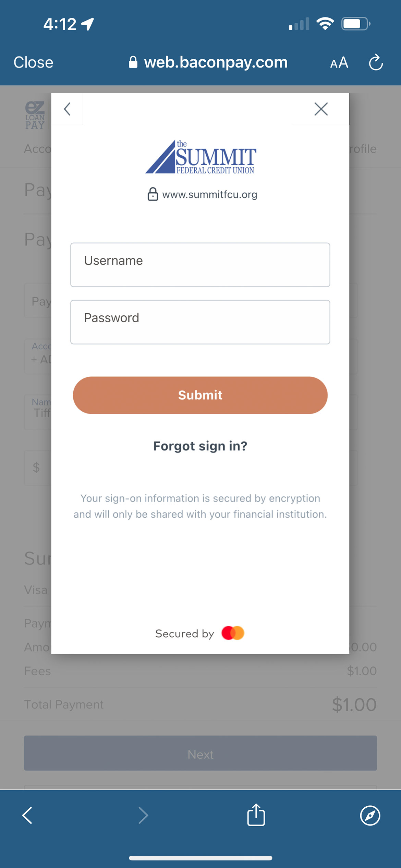
Task: Tap the Summit Federal Credit Union logo
Action: 200,157
